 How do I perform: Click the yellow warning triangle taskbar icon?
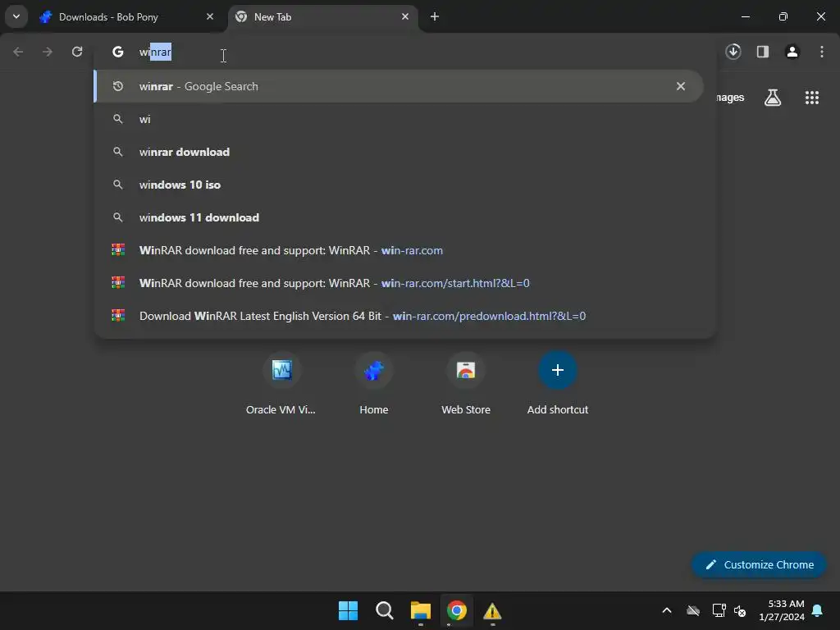coord(492,610)
